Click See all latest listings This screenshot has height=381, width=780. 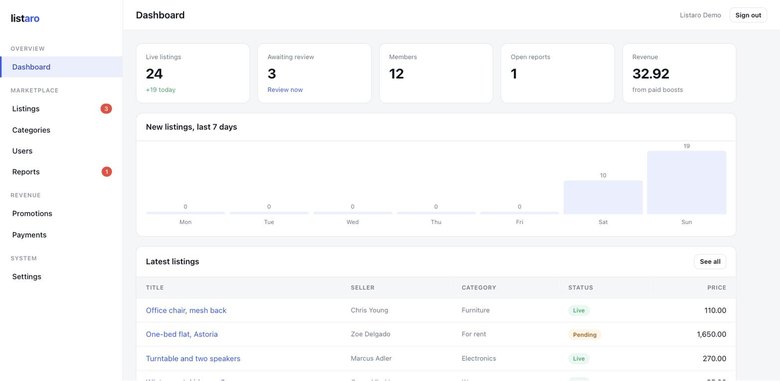[710, 262]
